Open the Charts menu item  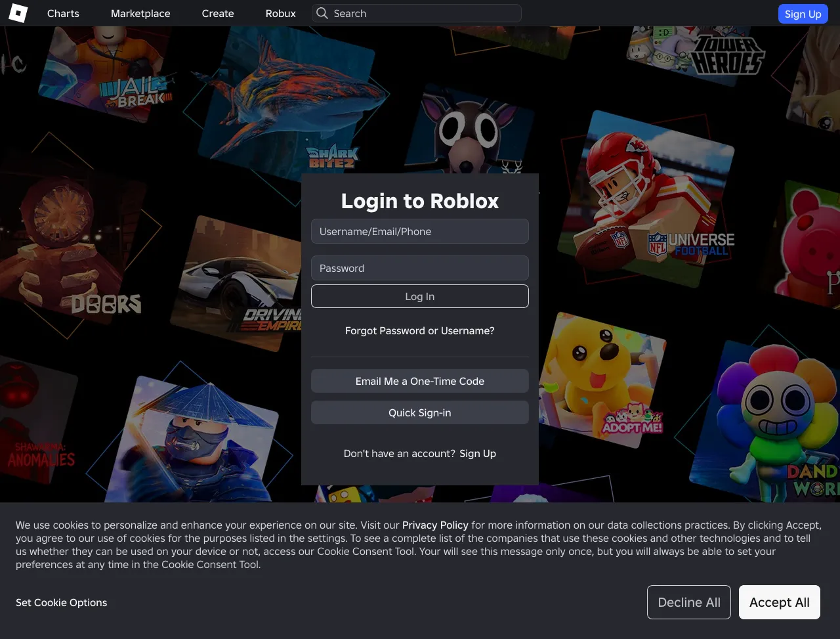pyautogui.click(x=63, y=13)
